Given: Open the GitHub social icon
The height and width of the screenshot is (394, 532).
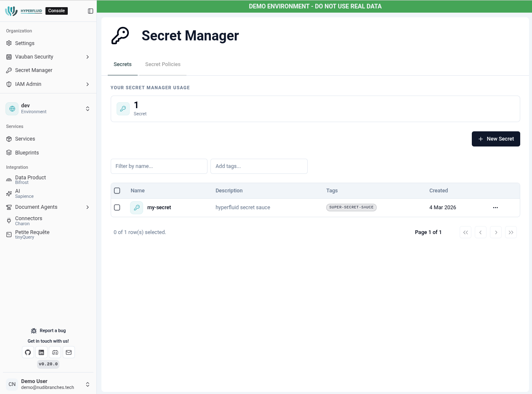Looking at the screenshot, I should (x=28, y=352).
